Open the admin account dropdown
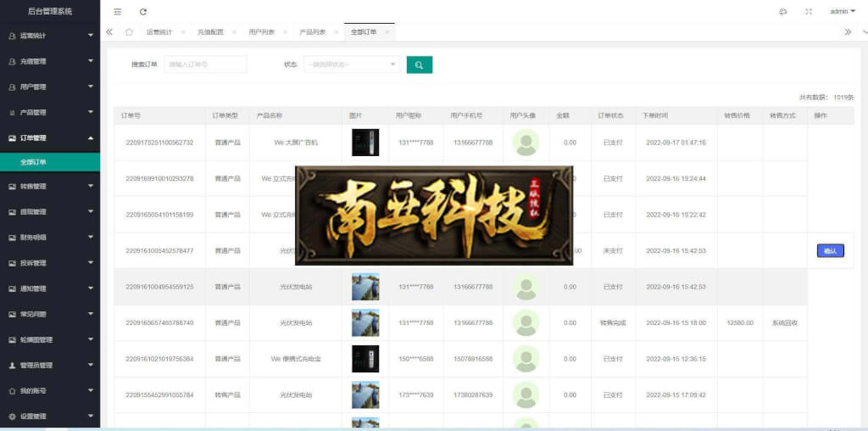The image size is (868, 431). (x=843, y=12)
